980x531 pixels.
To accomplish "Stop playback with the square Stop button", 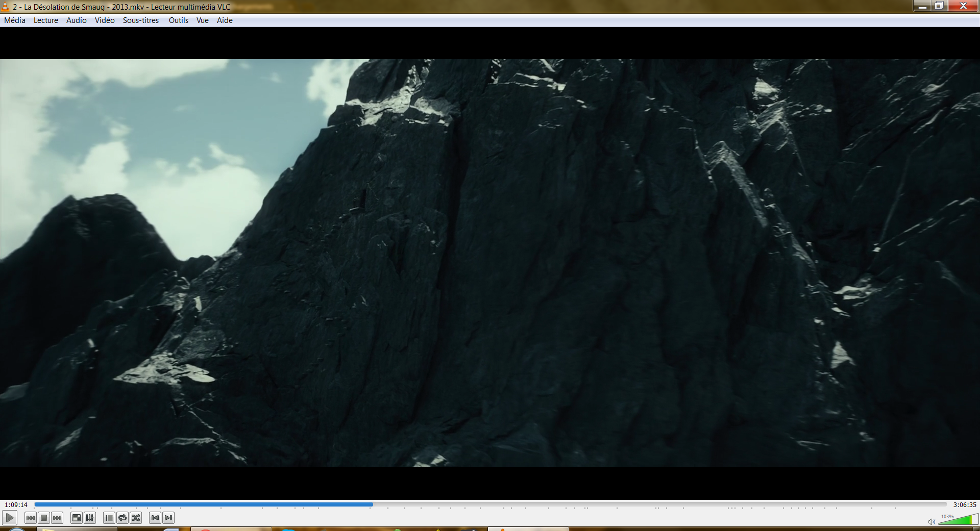I will pos(44,518).
